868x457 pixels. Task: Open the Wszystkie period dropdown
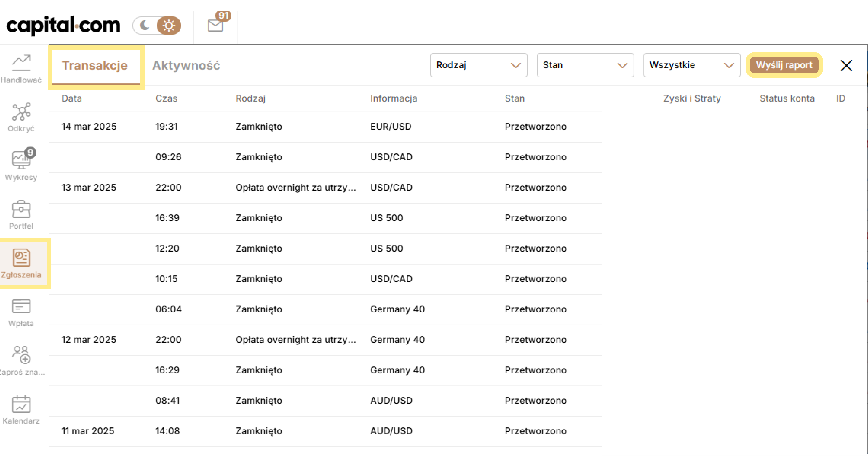coord(691,65)
